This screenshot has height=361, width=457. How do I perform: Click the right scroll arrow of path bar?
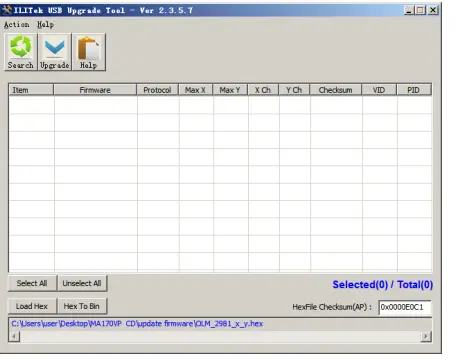426,336
